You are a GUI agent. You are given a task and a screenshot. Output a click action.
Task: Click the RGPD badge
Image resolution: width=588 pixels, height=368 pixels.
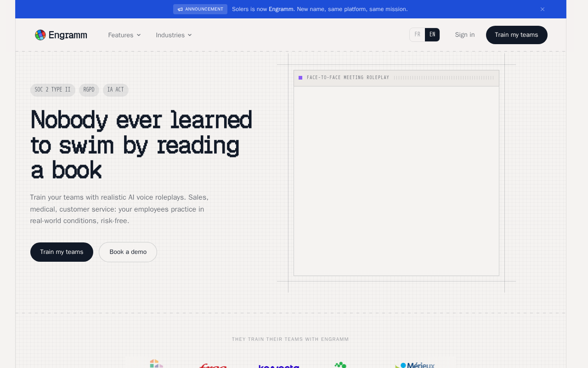89,90
